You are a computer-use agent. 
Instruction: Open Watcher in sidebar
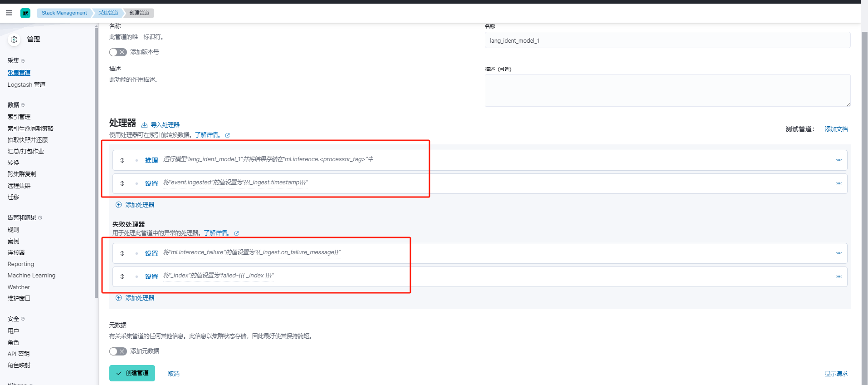(x=19, y=287)
